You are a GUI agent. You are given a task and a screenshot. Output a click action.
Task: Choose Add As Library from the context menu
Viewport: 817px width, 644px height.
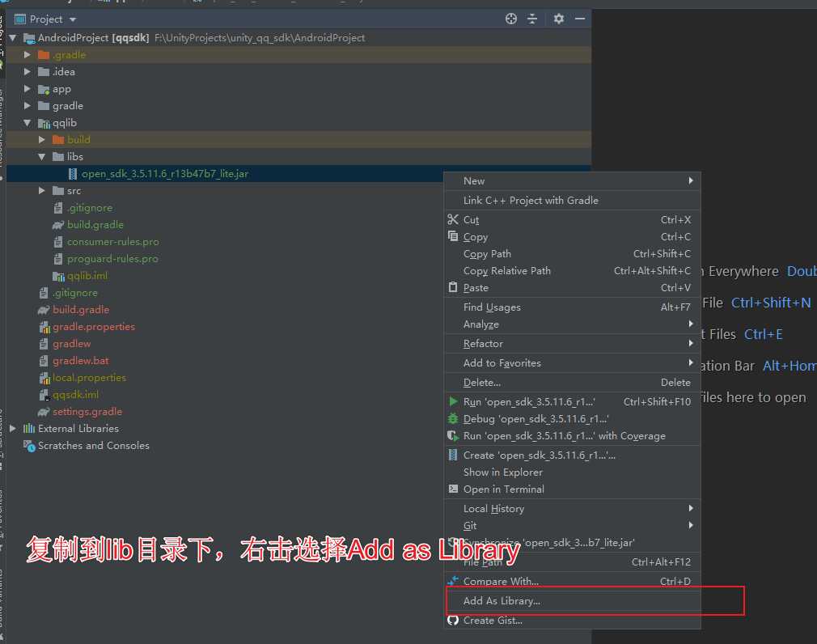(x=502, y=600)
